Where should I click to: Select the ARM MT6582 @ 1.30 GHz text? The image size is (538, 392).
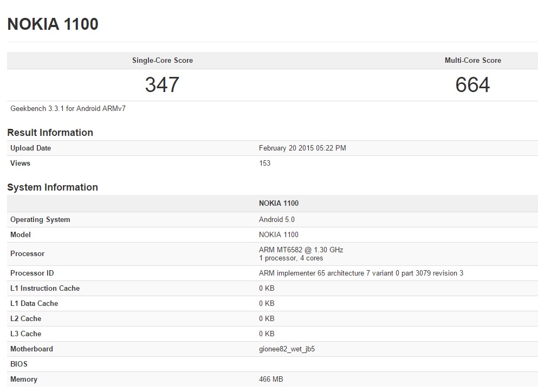(301, 250)
